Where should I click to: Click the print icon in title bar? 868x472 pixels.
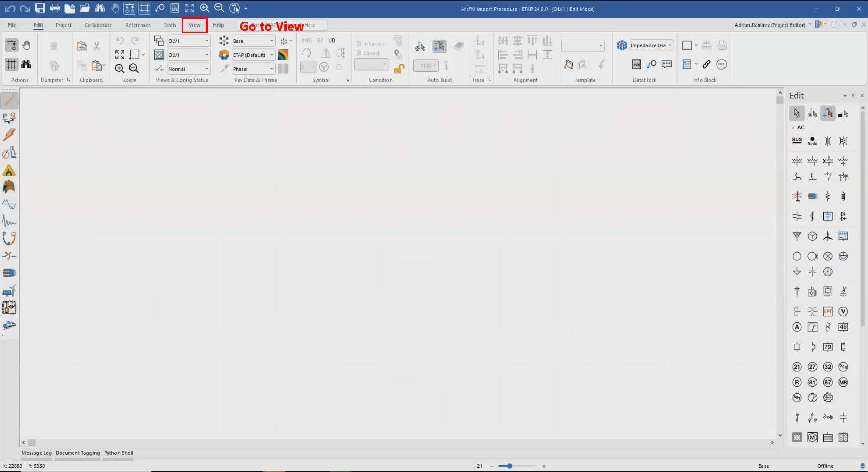[55, 8]
